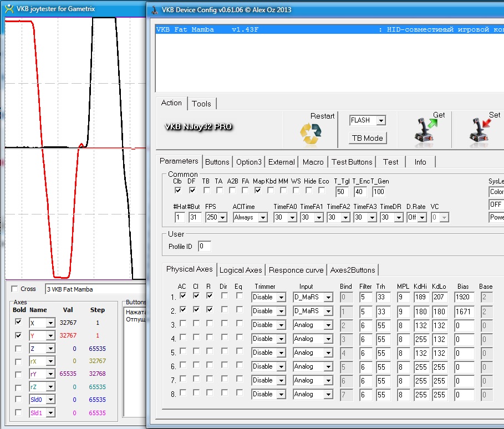This screenshot has width=504, height=429.
Task: Click the TB Mode button
Action: [x=368, y=138]
